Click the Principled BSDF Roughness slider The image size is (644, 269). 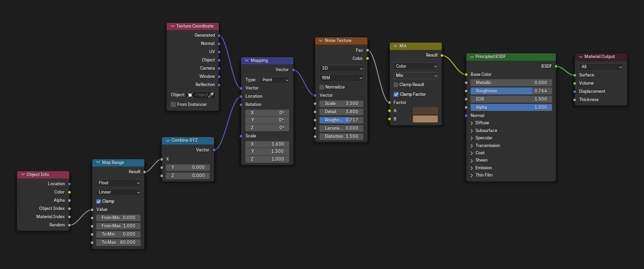tap(511, 91)
